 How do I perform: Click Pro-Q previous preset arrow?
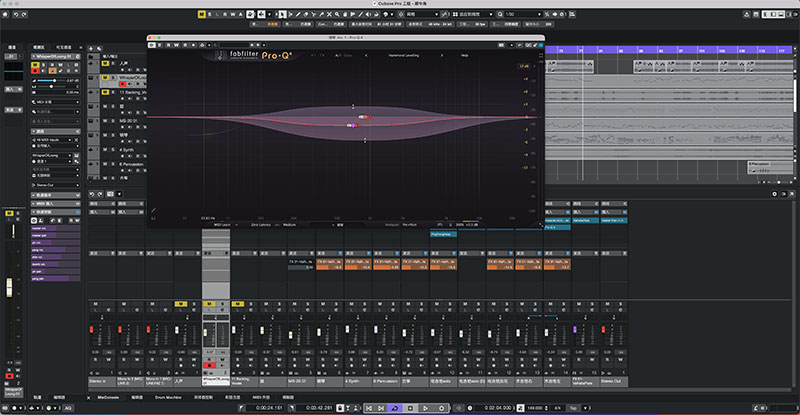coord(366,55)
